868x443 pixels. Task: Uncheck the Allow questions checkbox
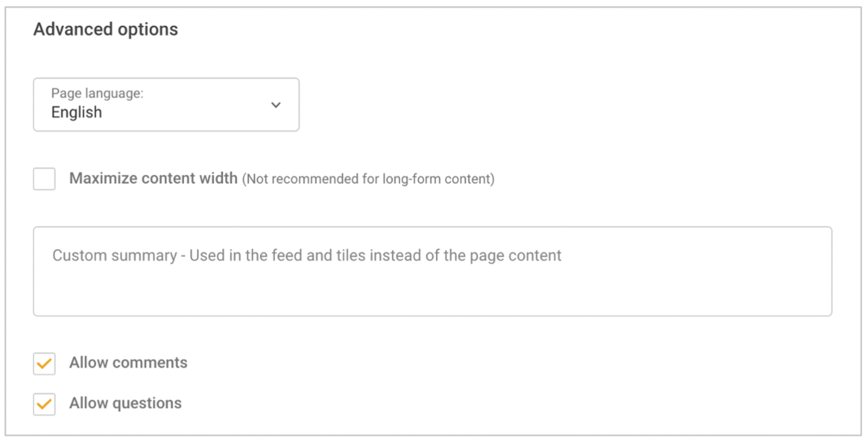tap(44, 404)
